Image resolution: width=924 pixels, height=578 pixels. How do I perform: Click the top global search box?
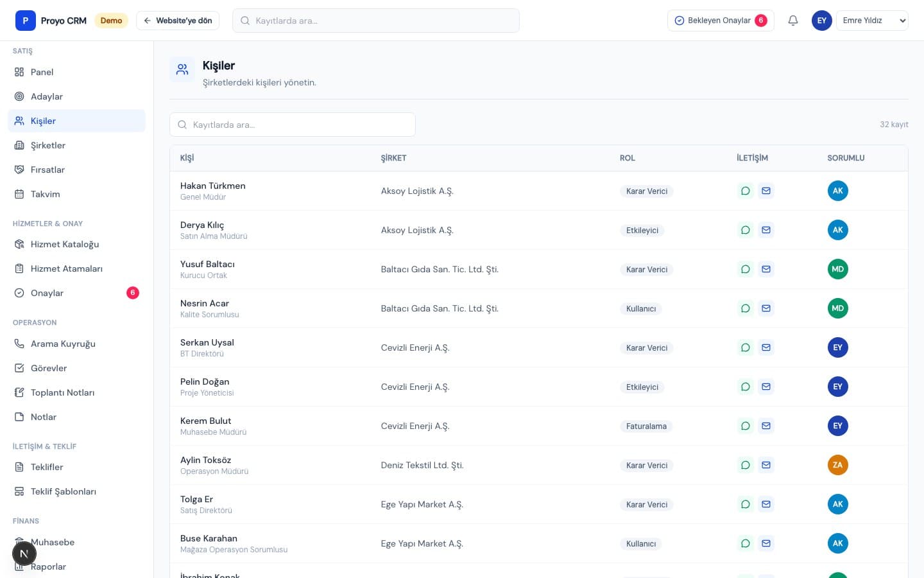tap(376, 21)
